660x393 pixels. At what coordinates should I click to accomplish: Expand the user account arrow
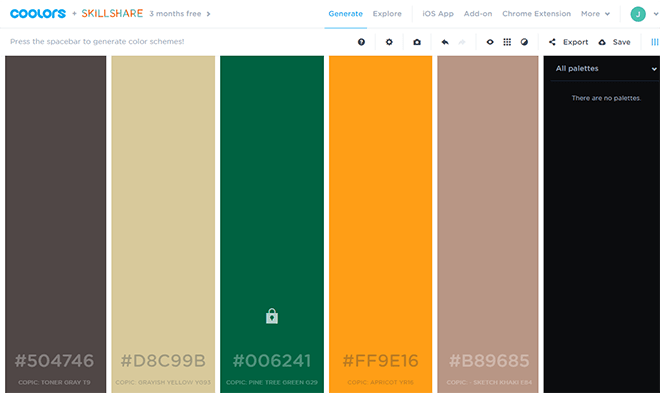[x=655, y=14]
